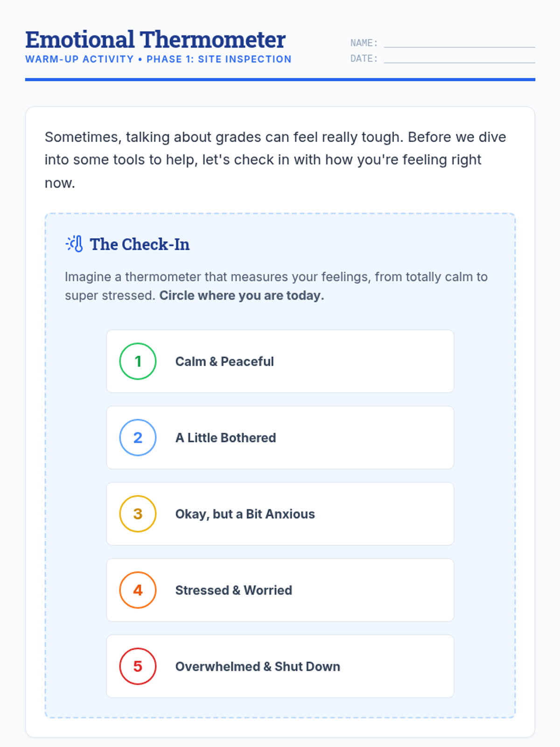The width and height of the screenshot is (560, 747).
Task: Click the DATE: label
Action: [x=364, y=59]
